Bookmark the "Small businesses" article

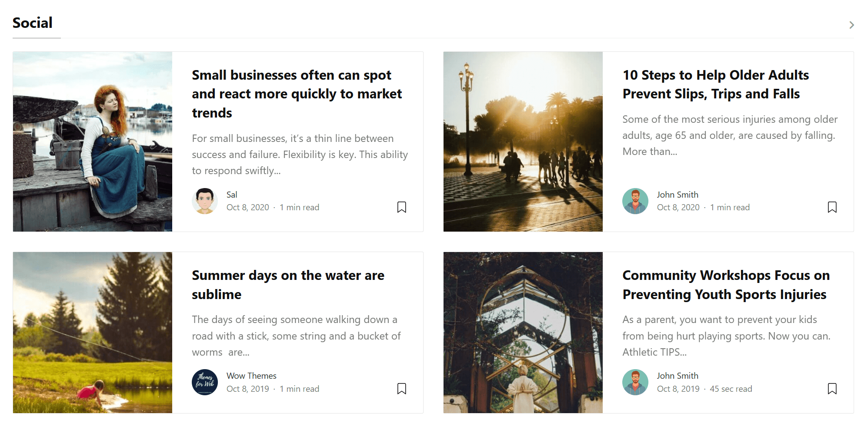[x=402, y=208]
